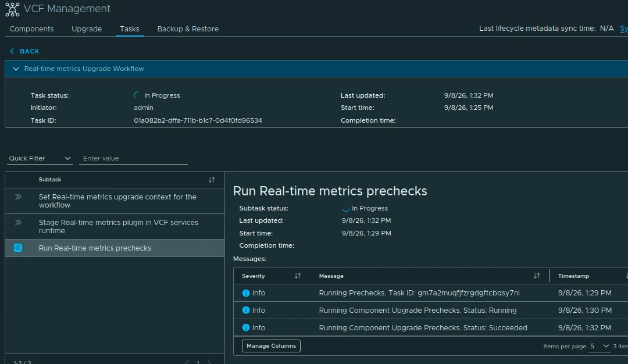Click the 'Run Real-time metrics prechecks' heading

point(330,191)
